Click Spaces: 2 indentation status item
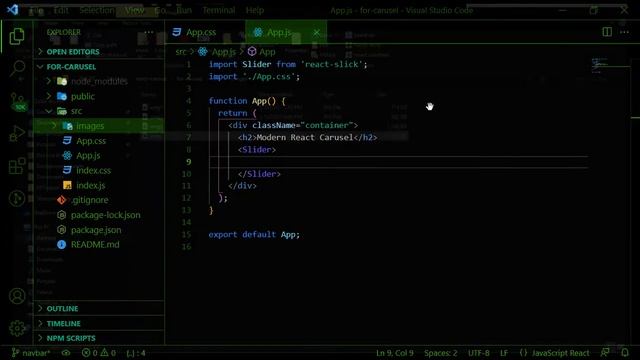The height and width of the screenshot is (360, 640). pyautogui.click(x=440, y=353)
